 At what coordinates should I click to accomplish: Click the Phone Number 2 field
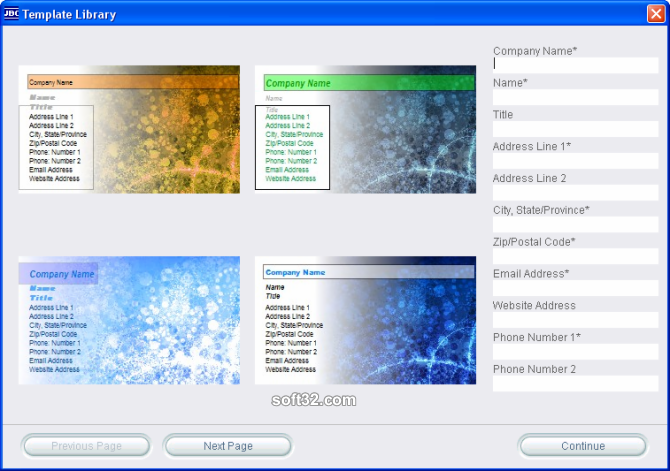[576, 383]
